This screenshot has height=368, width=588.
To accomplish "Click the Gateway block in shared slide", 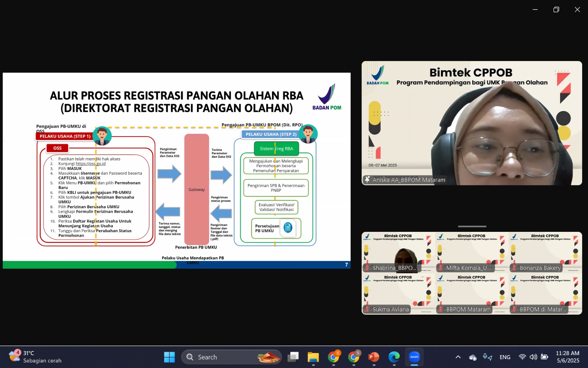I will point(197,189).
